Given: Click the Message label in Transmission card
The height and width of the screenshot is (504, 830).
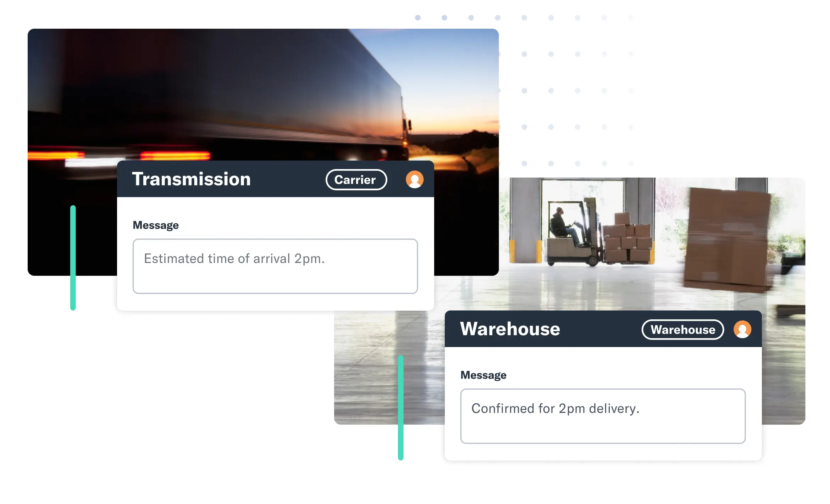Looking at the screenshot, I should [155, 225].
